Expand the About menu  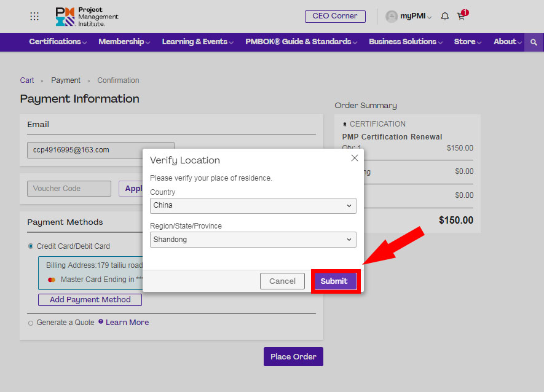508,42
